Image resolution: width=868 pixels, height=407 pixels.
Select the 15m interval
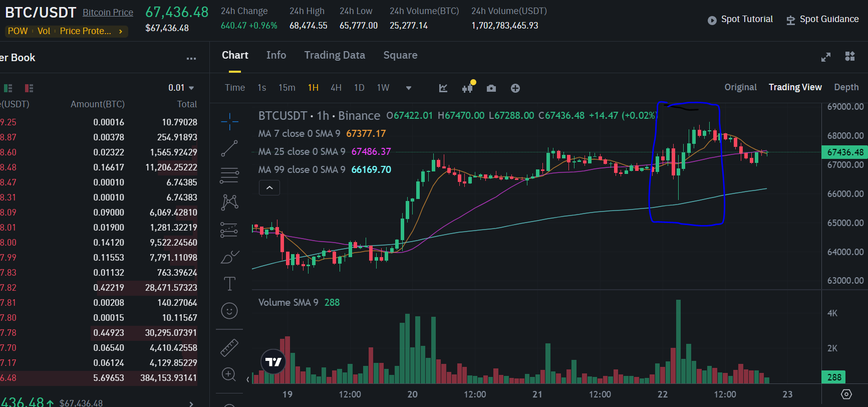pos(287,88)
